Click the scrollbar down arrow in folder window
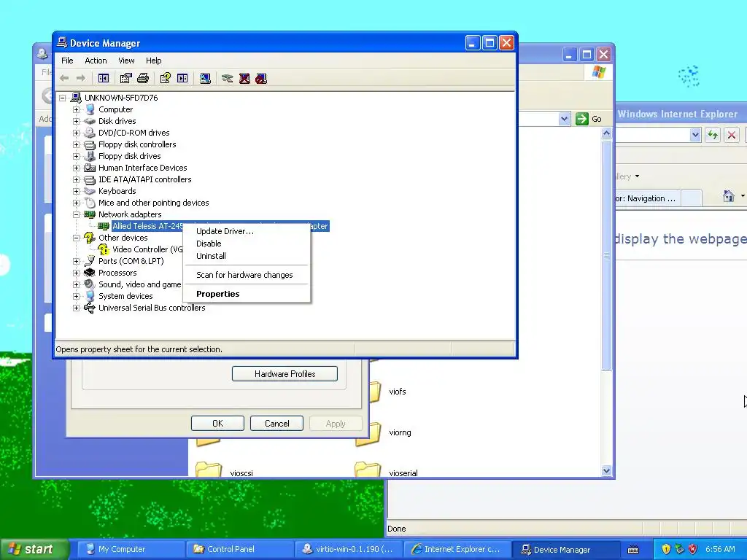 tap(606, 470)
